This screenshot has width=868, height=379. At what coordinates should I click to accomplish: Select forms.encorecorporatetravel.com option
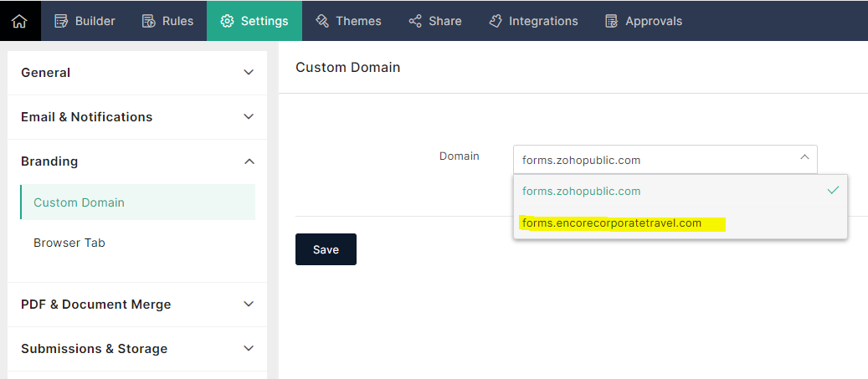pyautogui.click(x=612, y=223)
